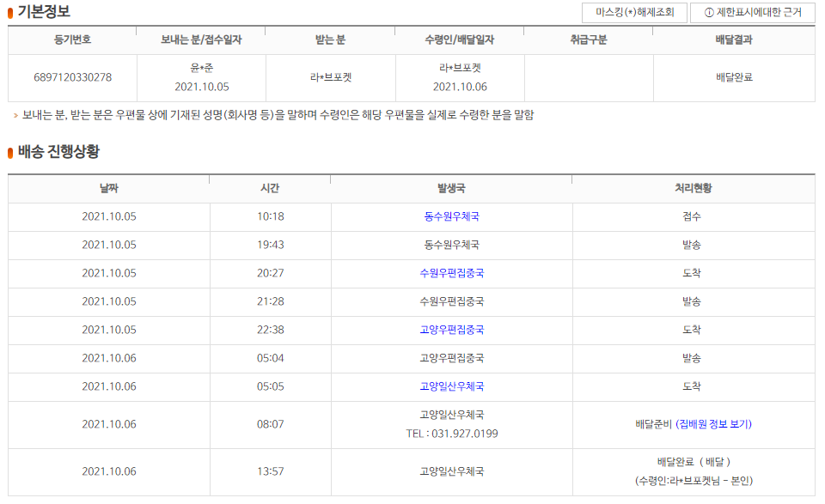
Task: Click the 배송 진행상황 section heading
Action: [58, 152]
